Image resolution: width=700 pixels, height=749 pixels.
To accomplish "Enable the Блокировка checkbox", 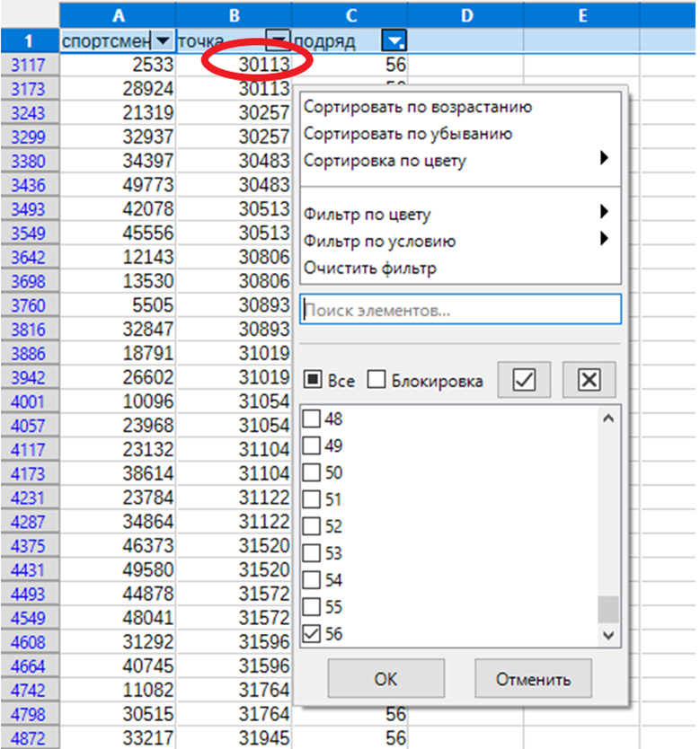I will point(377,381).
